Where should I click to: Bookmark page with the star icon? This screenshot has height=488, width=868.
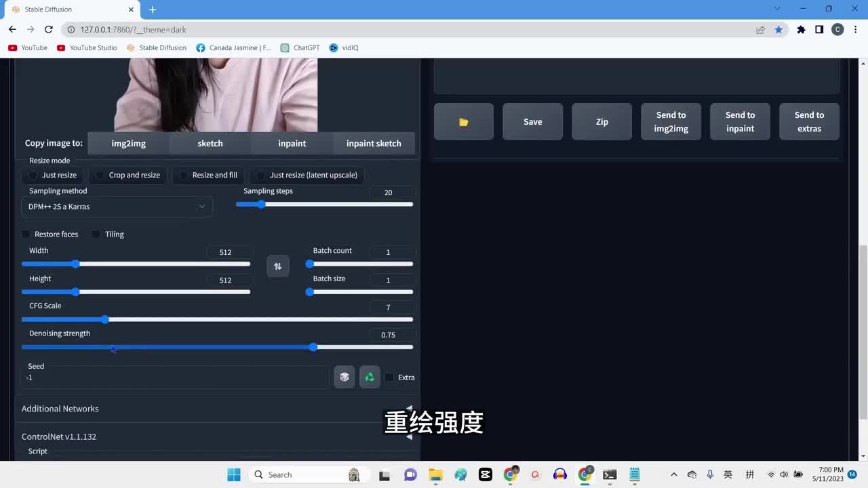click(778, 29)
